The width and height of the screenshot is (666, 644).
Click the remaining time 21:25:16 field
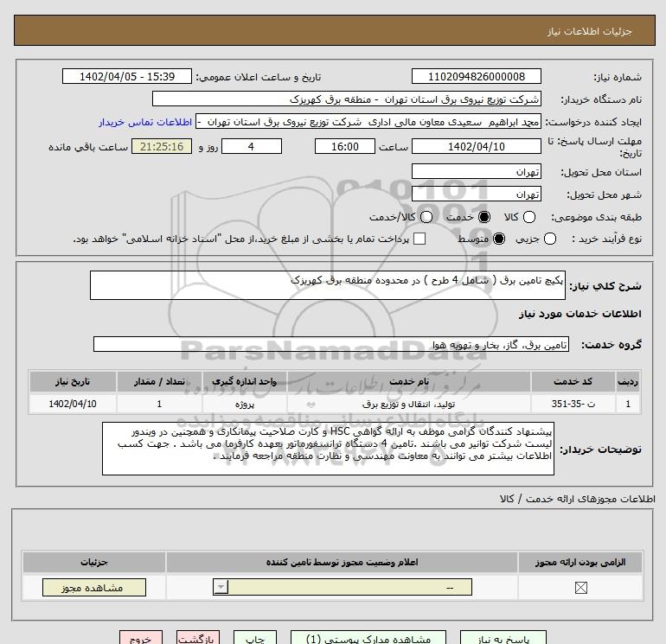click(162, 146)
